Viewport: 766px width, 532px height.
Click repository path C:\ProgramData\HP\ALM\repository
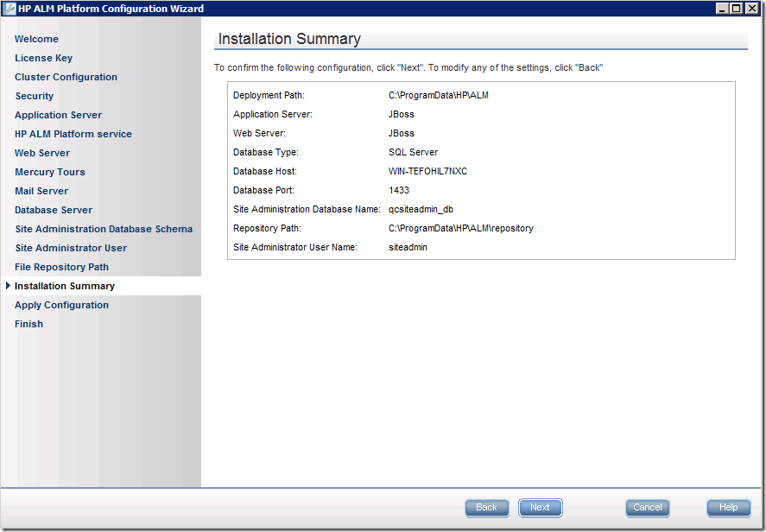(x=460, y=229)
